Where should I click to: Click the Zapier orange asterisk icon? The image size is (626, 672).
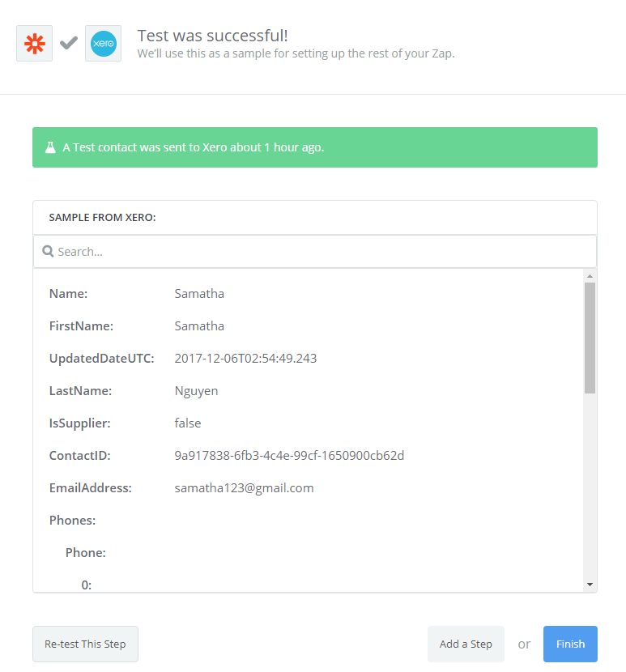[x=34, y=43]
